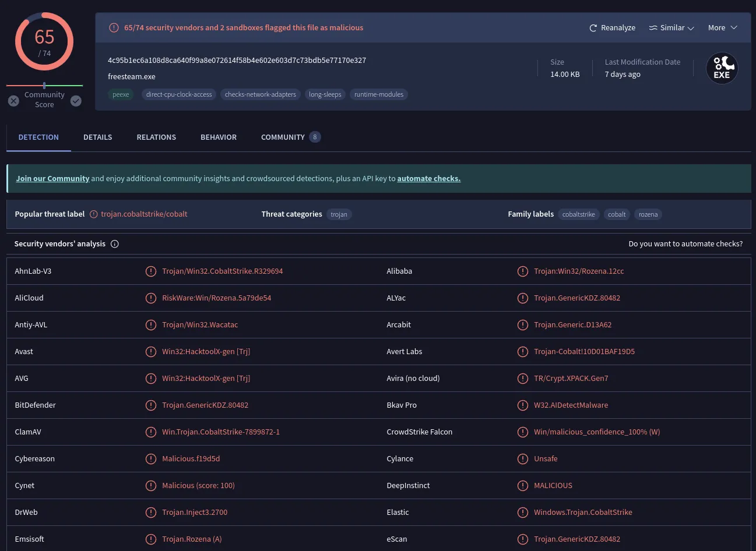Click the Similar approximately-equal icon

[x=653, y=28]
